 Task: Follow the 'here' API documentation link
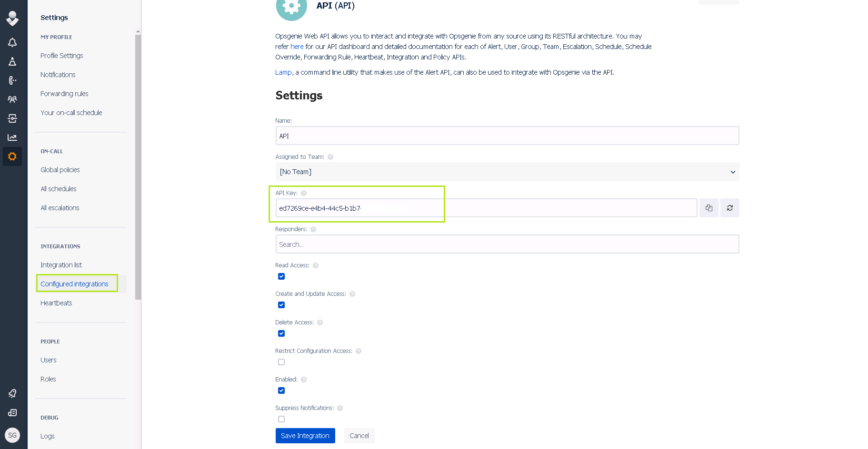297,47
